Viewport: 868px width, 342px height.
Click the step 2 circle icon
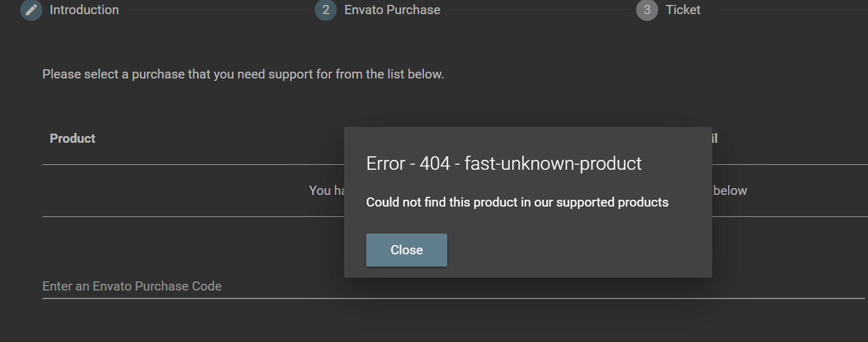(326, 10)
